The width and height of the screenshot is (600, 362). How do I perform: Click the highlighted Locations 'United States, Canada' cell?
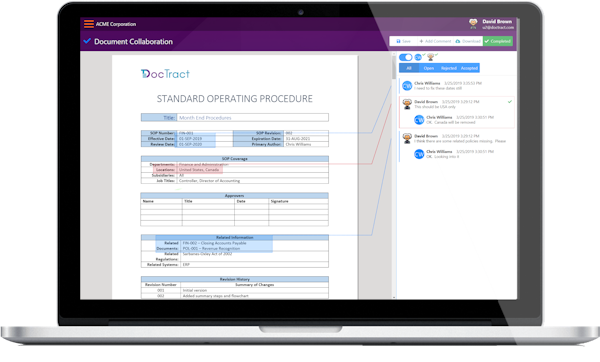point(199,170)
